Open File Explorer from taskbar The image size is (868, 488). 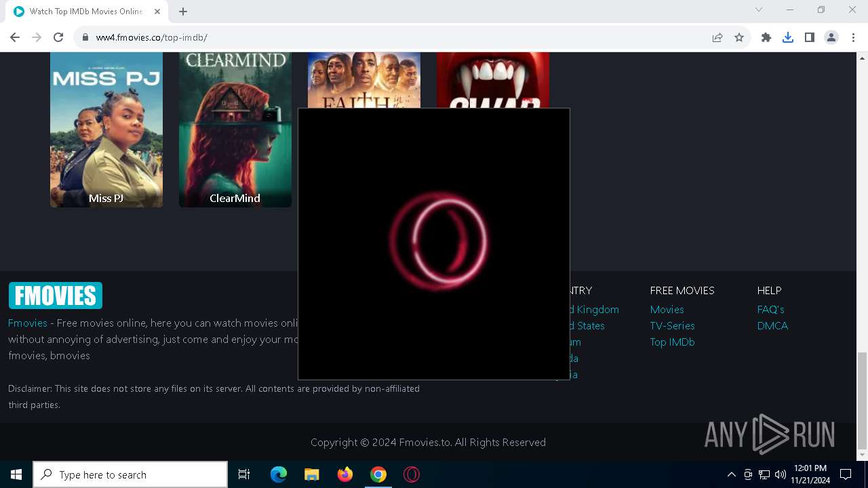tap(312, 474)
